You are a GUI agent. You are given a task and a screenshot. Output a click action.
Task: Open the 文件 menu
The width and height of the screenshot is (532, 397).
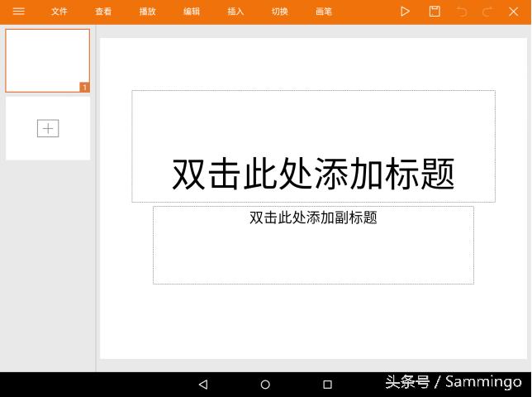tap(59, 12)
